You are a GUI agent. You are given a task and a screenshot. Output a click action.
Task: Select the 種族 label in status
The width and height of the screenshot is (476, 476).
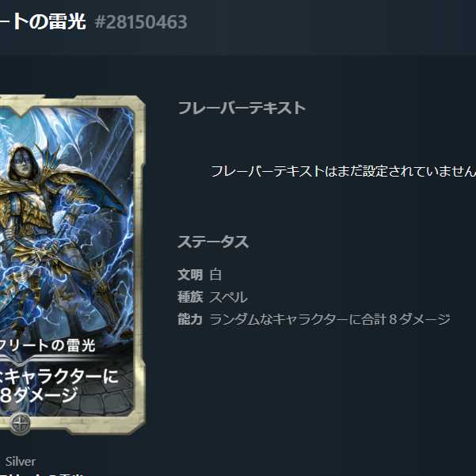tap(190, 297)
